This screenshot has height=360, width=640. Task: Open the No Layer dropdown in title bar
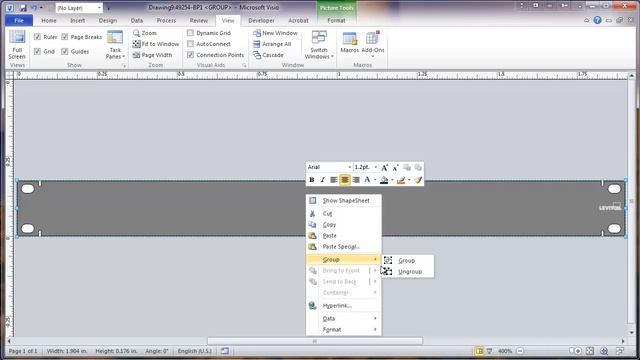click(x=99, y=8)
